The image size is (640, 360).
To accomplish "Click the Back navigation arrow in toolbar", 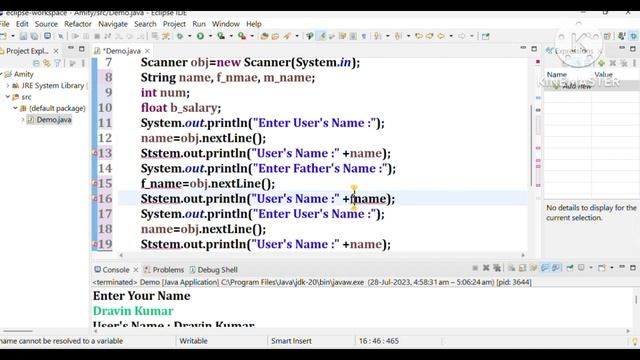I will [441, 36].
